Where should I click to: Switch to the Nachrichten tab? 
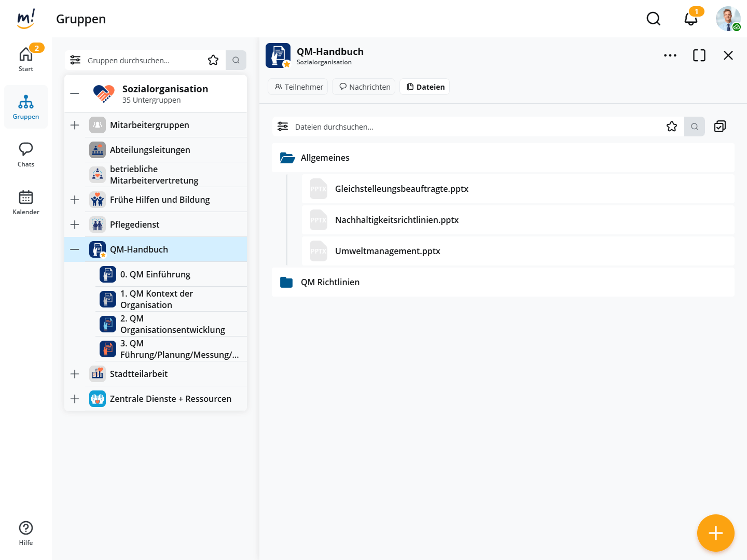364,87
